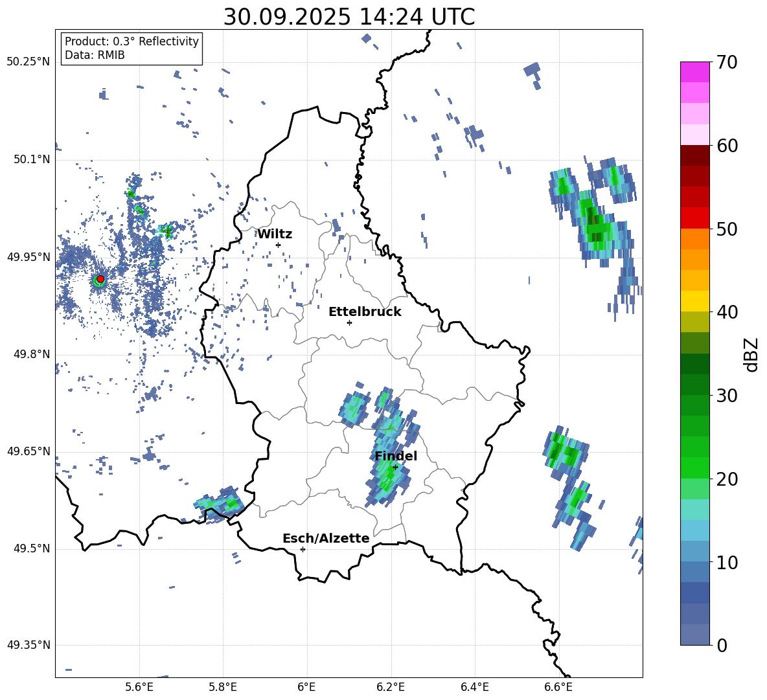Click the Product: 0.3° Reflectivity text
Image resolution: width=767 pixels, height=700 pixels.
[132, 41]
